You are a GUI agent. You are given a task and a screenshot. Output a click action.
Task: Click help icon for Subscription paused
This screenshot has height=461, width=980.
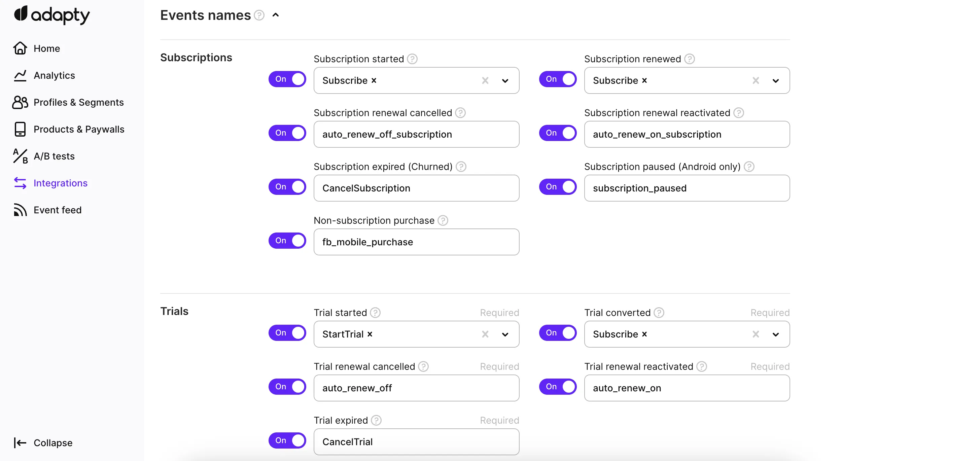click(749, 167)
